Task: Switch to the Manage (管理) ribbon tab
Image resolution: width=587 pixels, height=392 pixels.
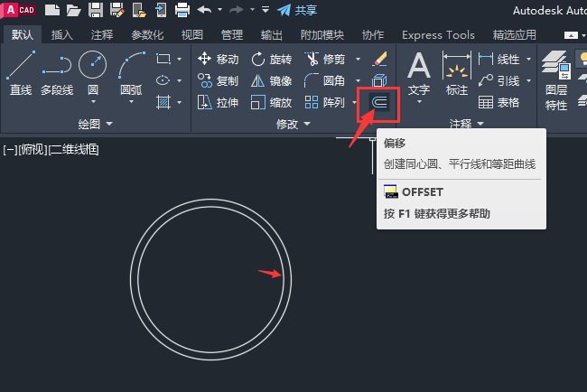Action: (x=232, y=35)
